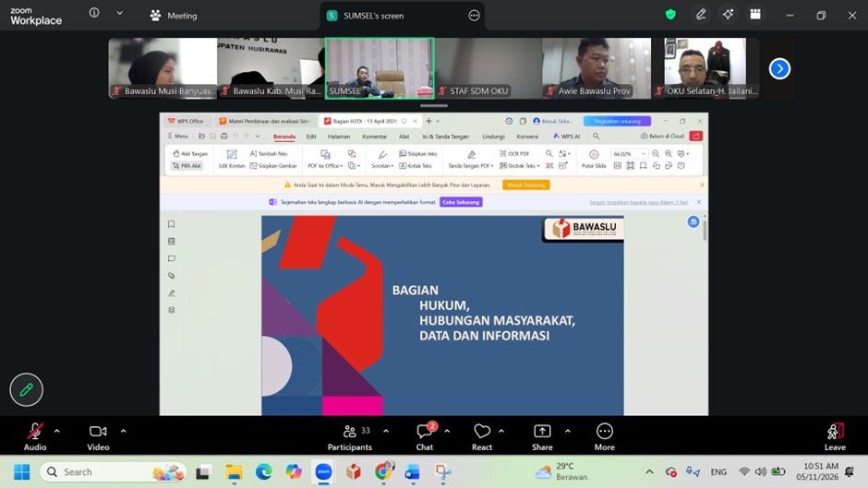
Task: Click the green annotate pencil circle button
Action: tap(26, 390)
